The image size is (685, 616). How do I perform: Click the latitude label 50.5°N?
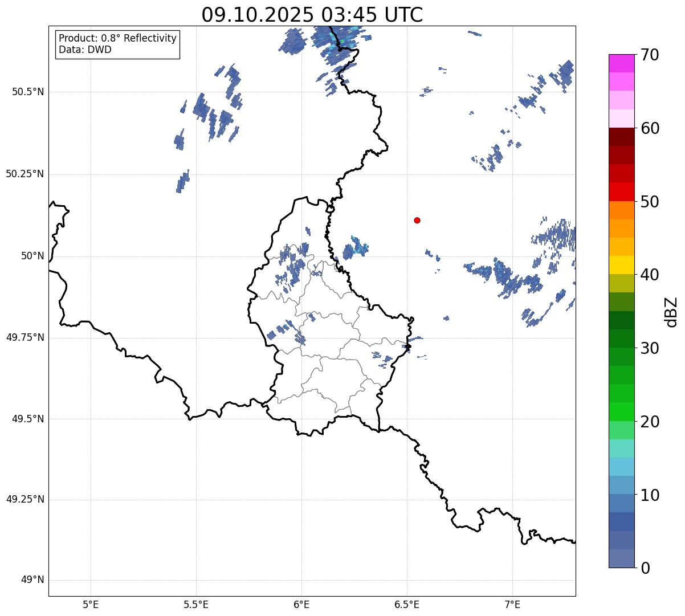point(28,92)
